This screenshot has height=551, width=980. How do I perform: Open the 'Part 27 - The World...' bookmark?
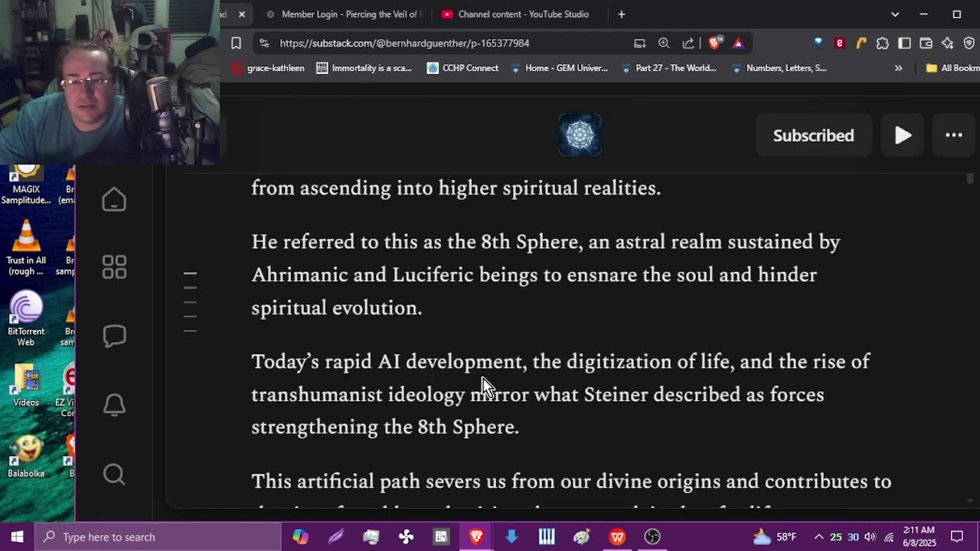[668, 68]
